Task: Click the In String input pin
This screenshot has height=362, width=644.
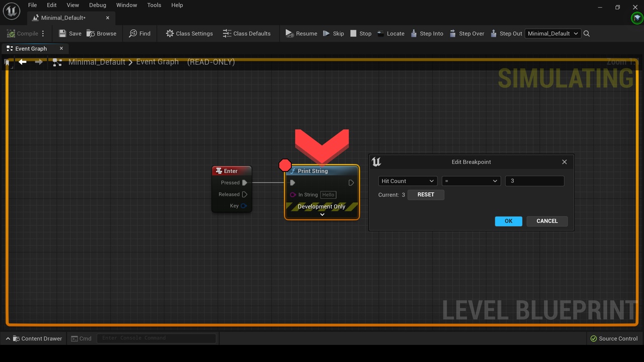Action: (293, 195)
